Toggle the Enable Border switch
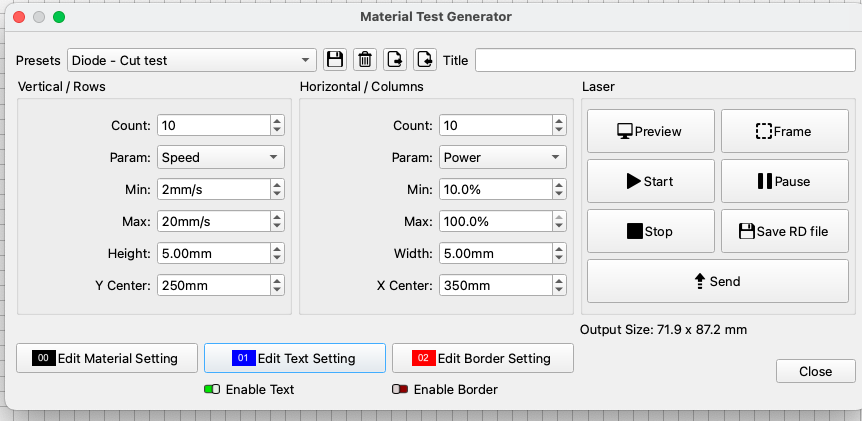The height and width of the screenshot is (421, 862). tap(399, 389)
